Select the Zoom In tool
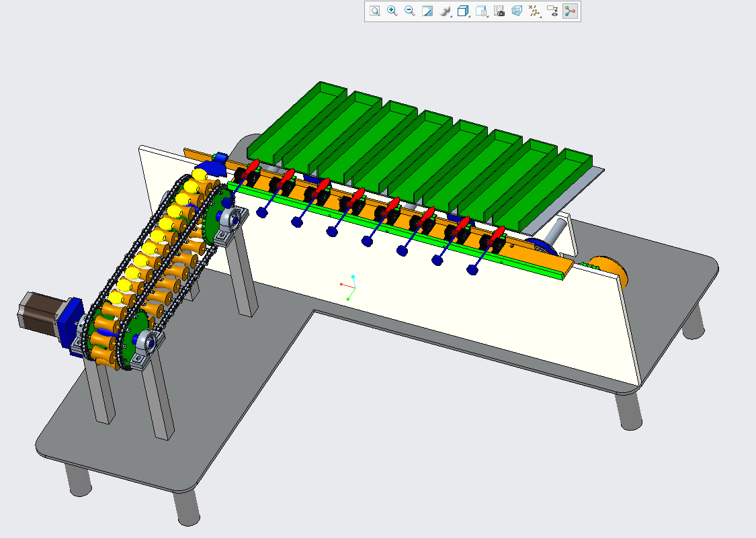Screen dimensions: 756x538 pos(392,11)
